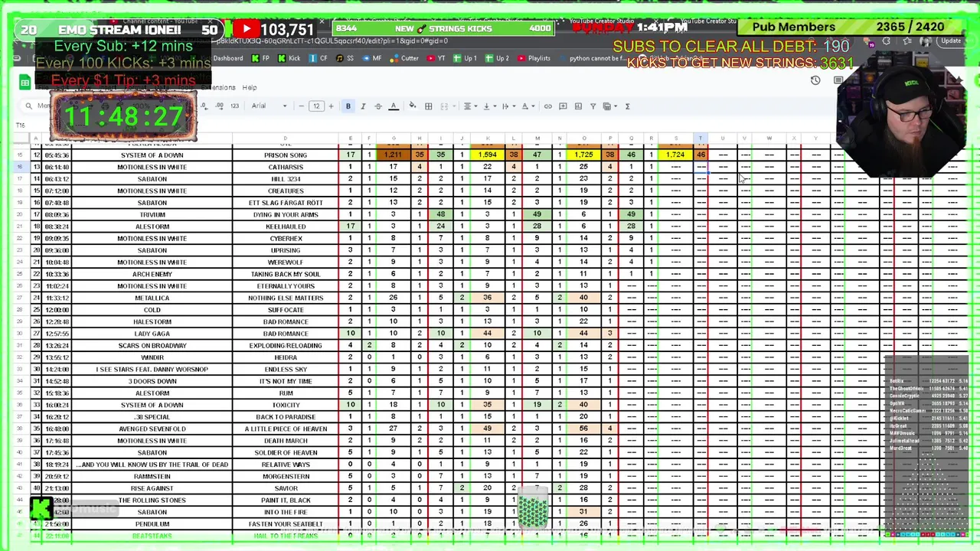Open the browser extensions puzzle icon
The width and height of the screenshot is (980, 551).
887,41
